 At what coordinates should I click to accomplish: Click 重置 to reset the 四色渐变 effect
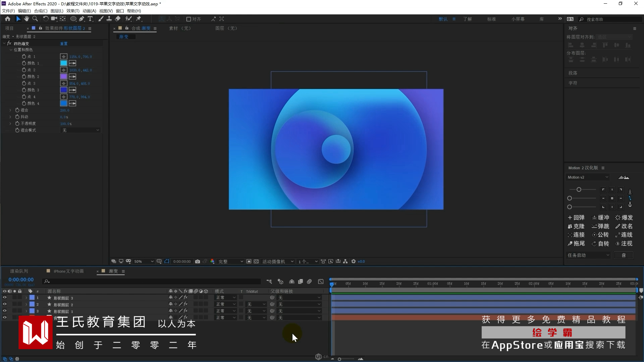64,44
